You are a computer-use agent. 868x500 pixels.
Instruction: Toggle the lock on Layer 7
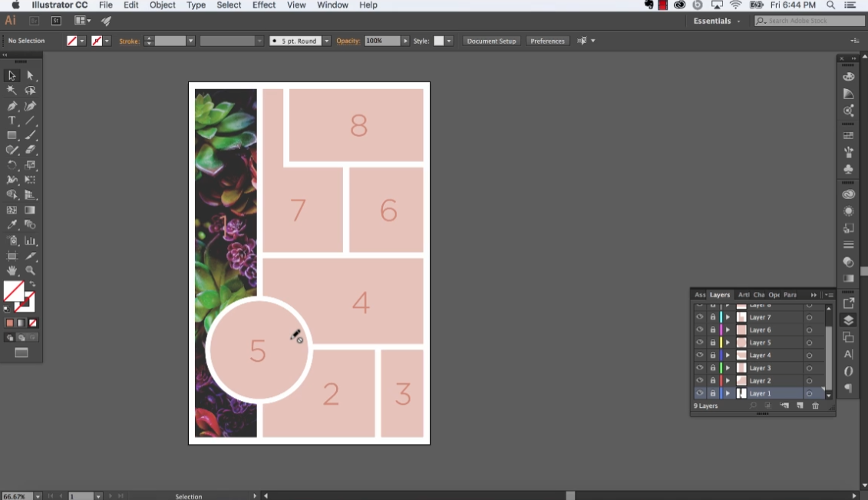coord(713,317)
